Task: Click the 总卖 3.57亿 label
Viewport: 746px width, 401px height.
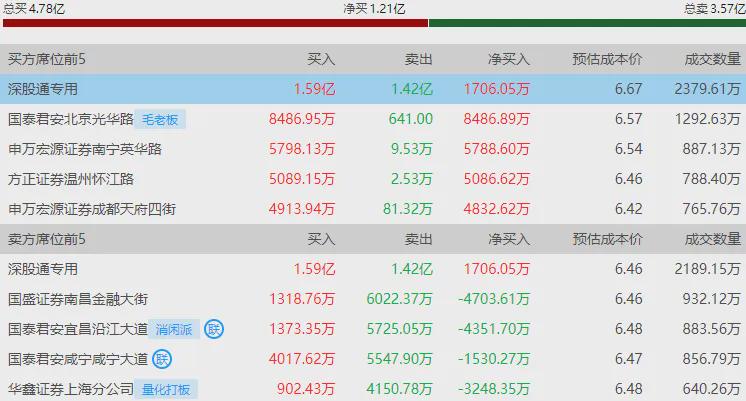Action: tap(715, 8)
